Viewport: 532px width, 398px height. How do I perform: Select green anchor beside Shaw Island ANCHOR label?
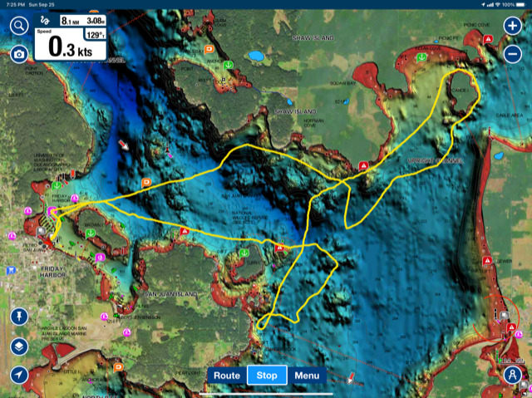[x=228, y=65]
